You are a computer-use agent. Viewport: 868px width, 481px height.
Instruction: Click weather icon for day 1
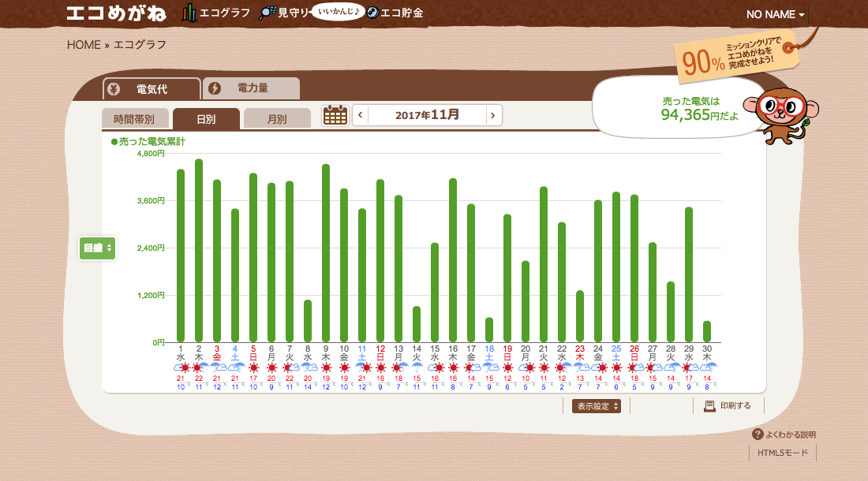[x=181, y=367]
